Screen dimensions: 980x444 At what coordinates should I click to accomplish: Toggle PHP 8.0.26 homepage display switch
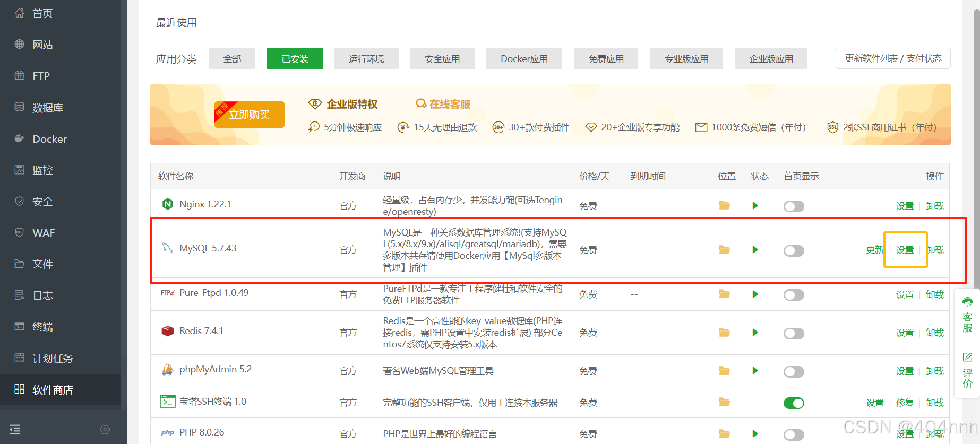[x=794, y=434]
